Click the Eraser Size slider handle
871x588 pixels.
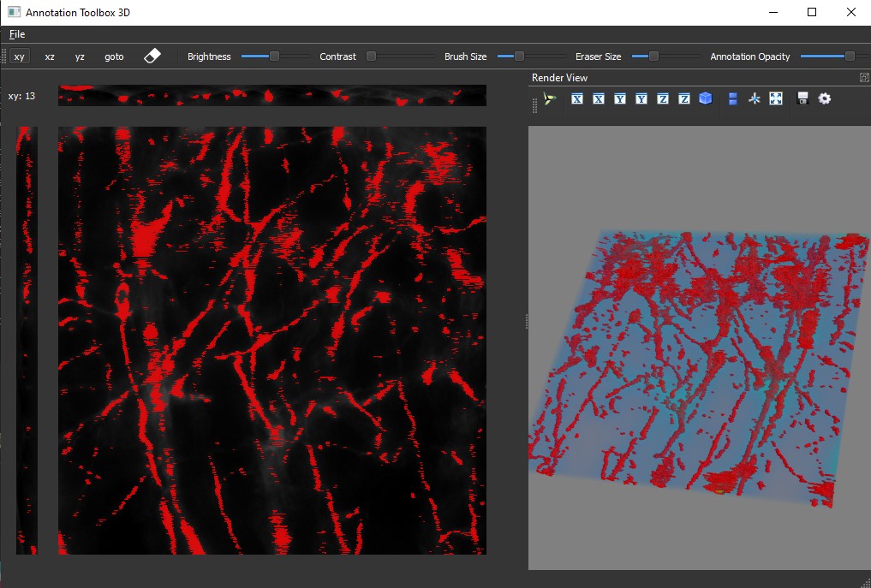coord(653,56)
